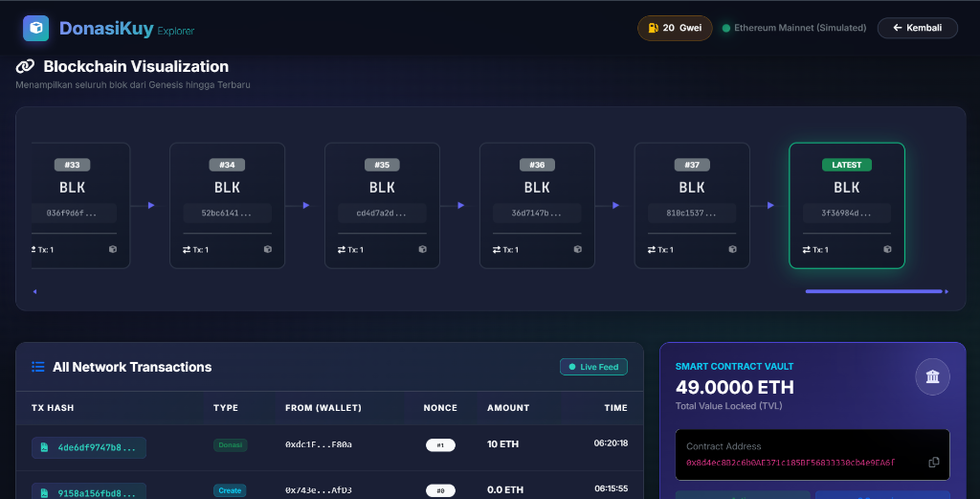Click the 06:20:18 time cell
The width and height of the screenshot is (980, 499).
click(611, 442)
